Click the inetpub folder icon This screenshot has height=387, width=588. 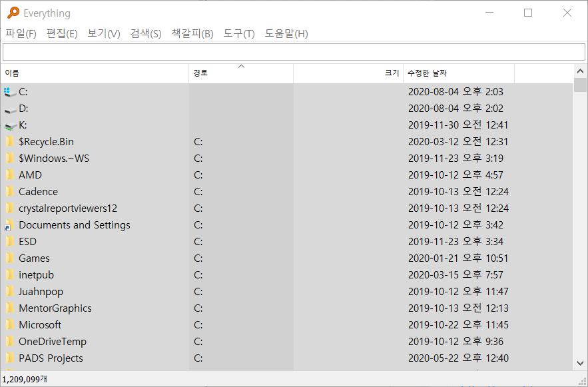(10, 275)
